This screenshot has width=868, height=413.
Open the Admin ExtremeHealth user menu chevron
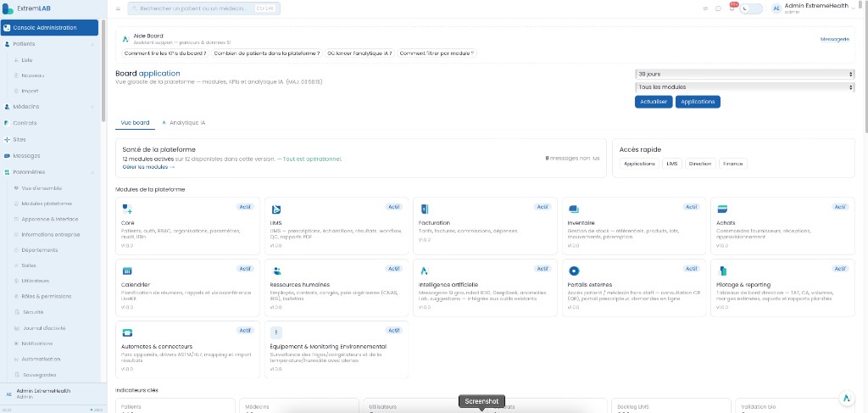[x=854, y=8]
